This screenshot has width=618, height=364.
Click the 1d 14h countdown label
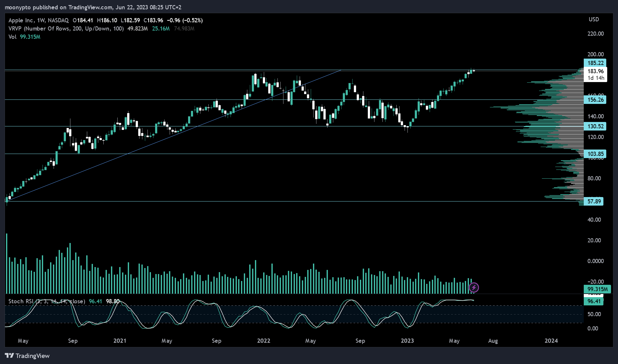(596, 78)
